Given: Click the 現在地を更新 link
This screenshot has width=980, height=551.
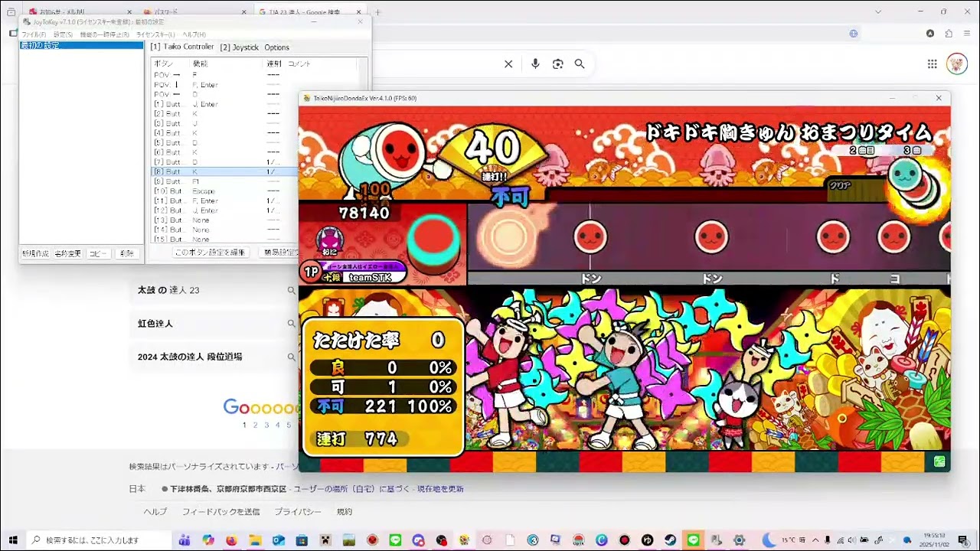Looking at the screenshot, I should pyautogui.click(x=440, y=489).
